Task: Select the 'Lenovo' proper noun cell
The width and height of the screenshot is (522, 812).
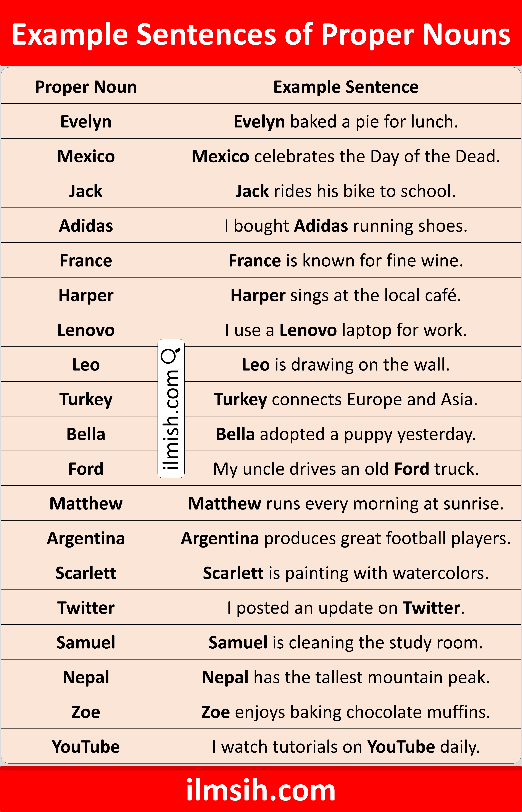Action: pos(86,330)
